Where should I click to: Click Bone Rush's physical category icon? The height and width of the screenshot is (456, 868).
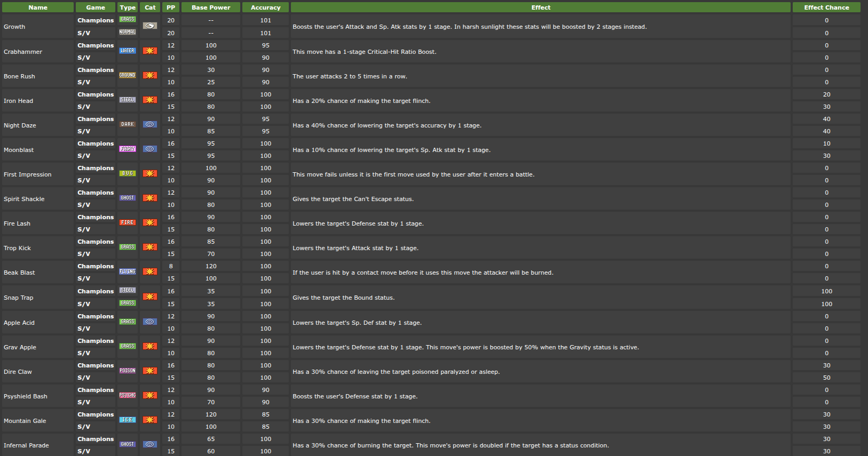point(150,75)
